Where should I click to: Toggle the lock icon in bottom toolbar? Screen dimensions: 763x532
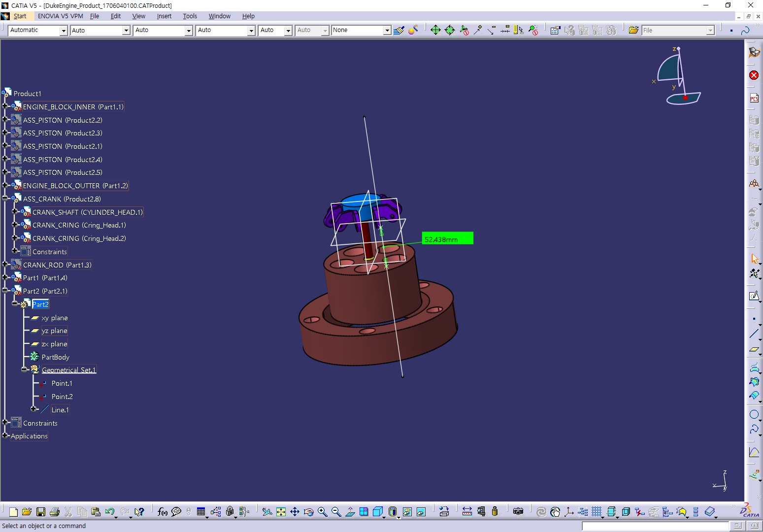(230, 512)
